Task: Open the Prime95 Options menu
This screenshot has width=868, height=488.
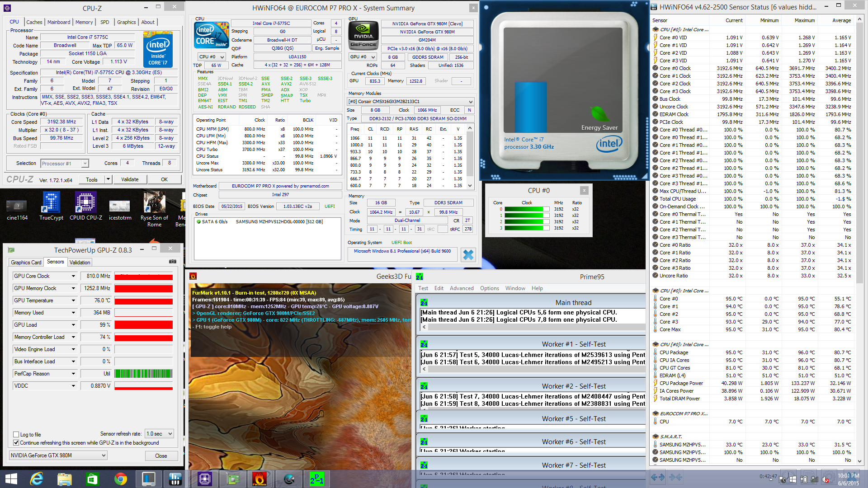Action: point(490,288)
